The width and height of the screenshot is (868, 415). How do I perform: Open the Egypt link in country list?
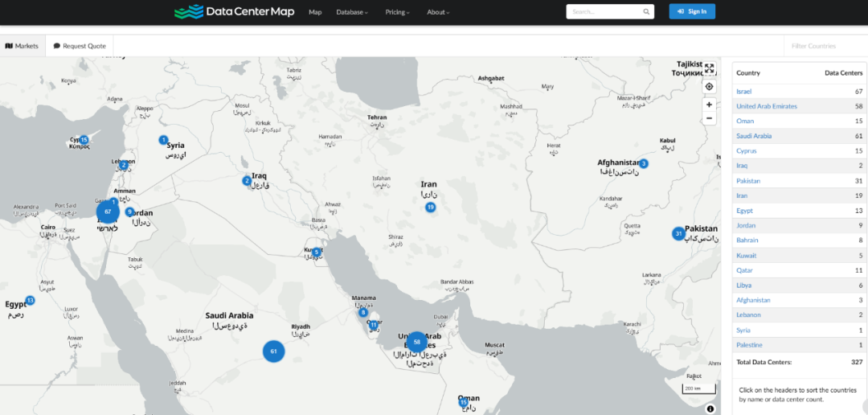click(744, 211)
